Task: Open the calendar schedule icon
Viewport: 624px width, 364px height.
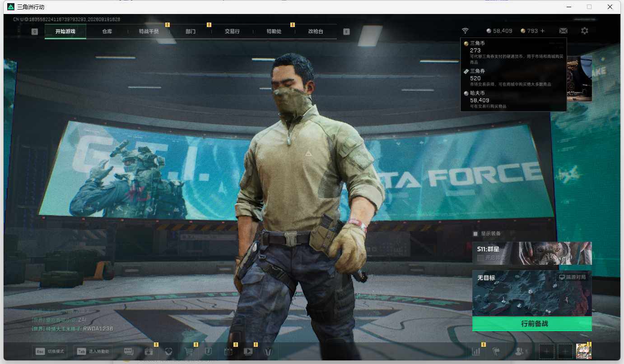Action: (x=228, y=352)
